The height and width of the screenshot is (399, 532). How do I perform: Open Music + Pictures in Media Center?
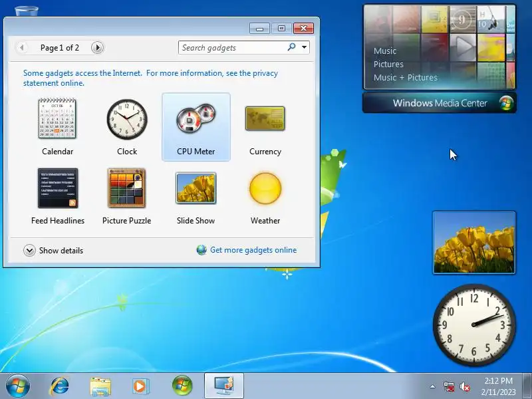pyautogui.click(x=406, y=77)
